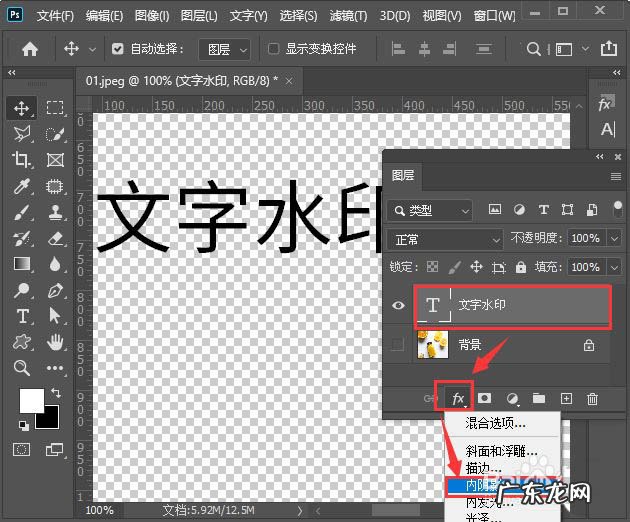Image resolution: width=630 pixels, height=522 pixels.
Task: Toggle adjustment layer filter icon
Action: [519, 209]
